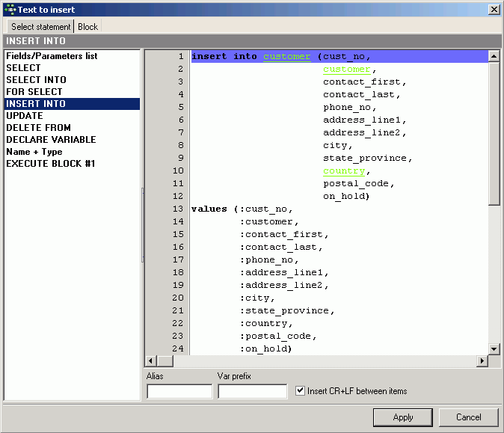This screenshot has width=504, height=433.
Task: Click the vertical scrollbar up arrow
Action: pos(494,56)
